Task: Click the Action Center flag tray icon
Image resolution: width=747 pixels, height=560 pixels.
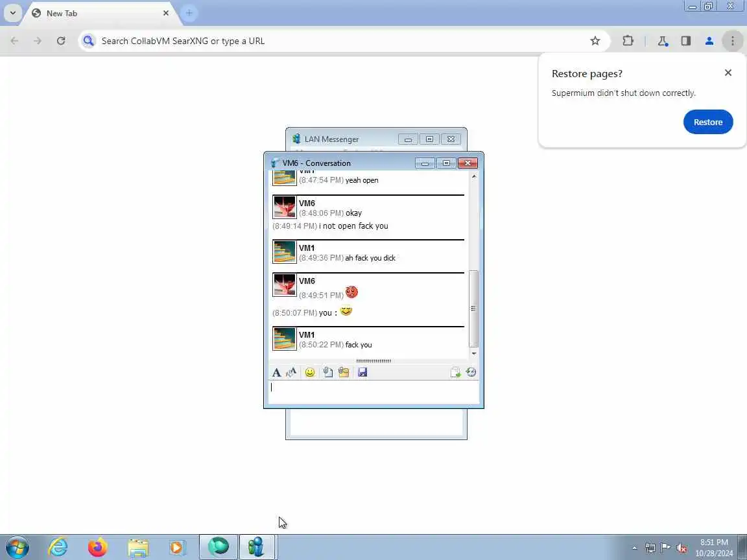Action: coord(666,548)
